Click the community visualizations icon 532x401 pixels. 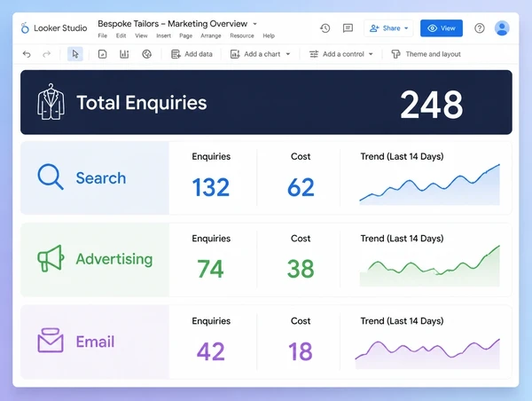(146, 54)
